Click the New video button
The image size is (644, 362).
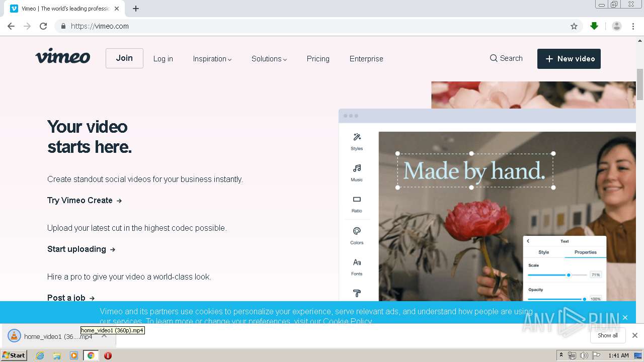(569, 59)
